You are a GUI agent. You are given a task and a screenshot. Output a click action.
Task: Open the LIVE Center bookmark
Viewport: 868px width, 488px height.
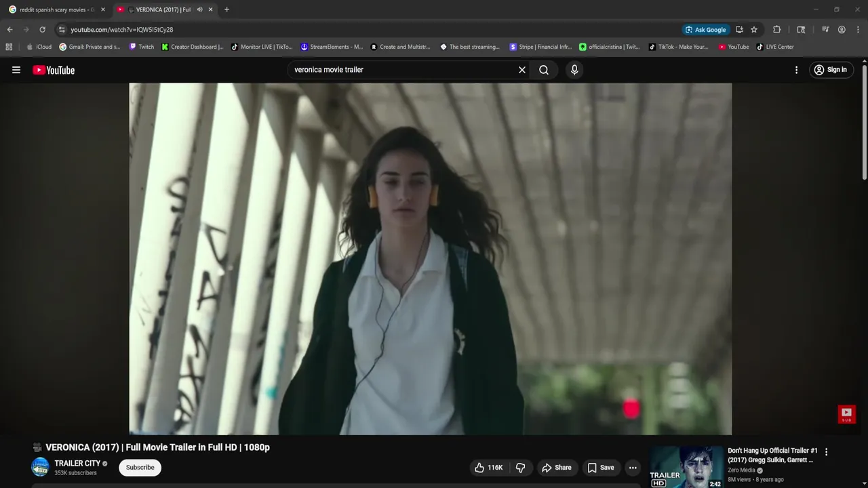(775, 47)
